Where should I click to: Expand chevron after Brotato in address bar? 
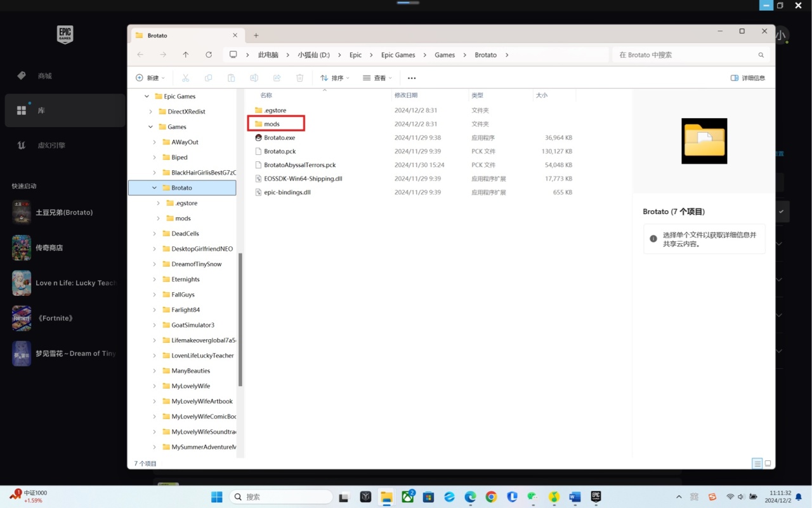tap(507, 55)
